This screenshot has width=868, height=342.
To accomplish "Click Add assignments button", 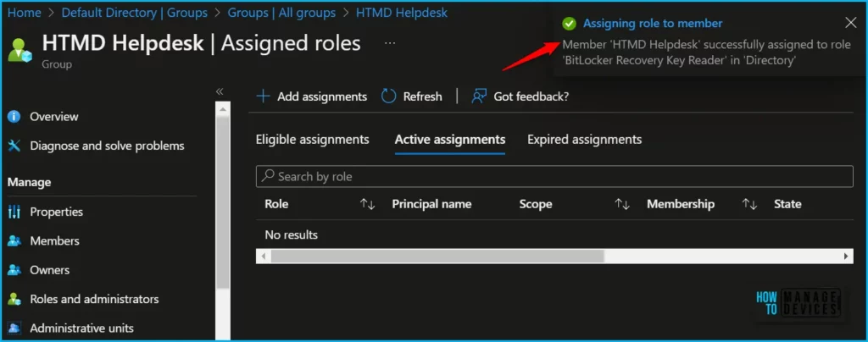I will [x=312, y=97].
